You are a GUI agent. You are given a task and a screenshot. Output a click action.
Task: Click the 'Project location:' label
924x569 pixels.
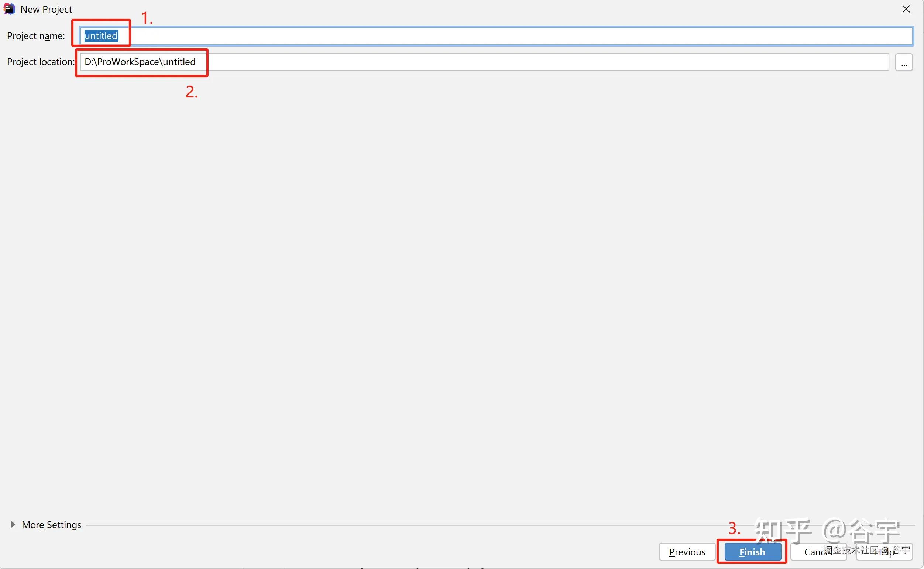(x=40, y=62)
